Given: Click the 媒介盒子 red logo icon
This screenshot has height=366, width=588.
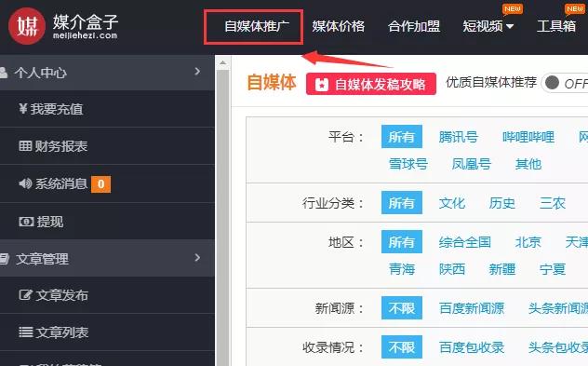Looking at the screenshot, I should coord(27,26).
